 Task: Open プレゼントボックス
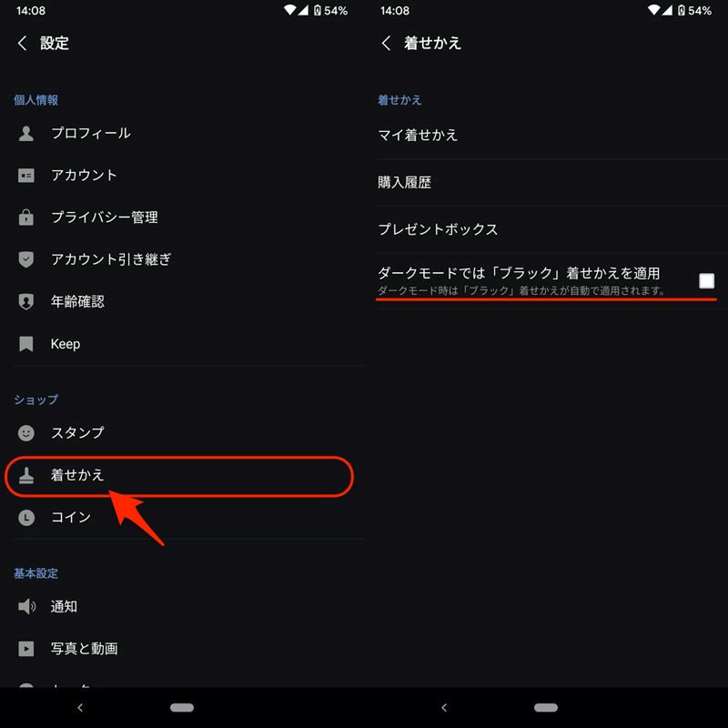[x=552, y=229]
